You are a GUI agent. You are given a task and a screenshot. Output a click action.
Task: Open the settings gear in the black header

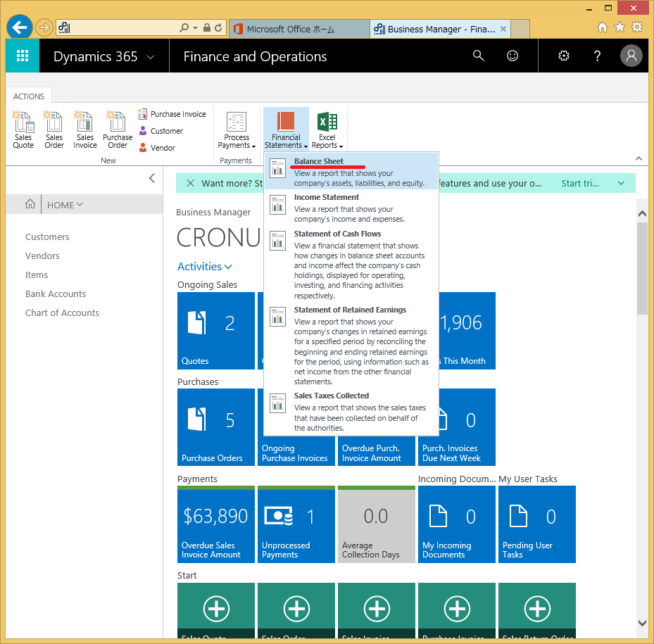pos(563,56)
